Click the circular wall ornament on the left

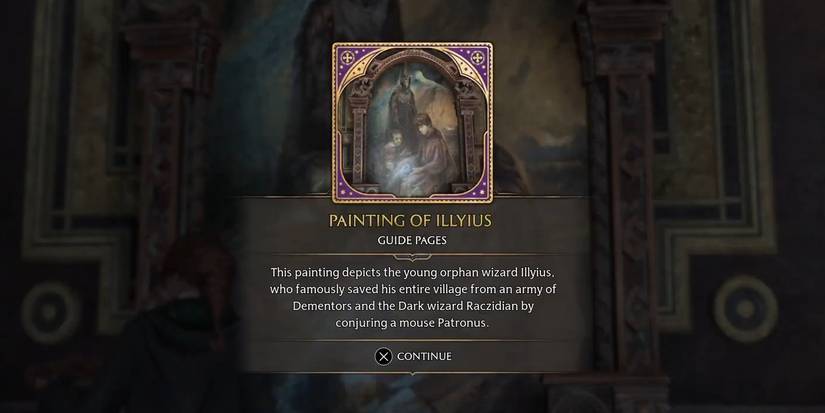51,312
